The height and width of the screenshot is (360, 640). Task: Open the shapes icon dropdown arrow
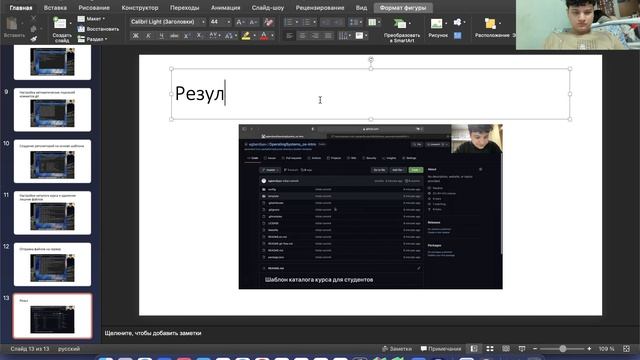click(x=464, y=22)
